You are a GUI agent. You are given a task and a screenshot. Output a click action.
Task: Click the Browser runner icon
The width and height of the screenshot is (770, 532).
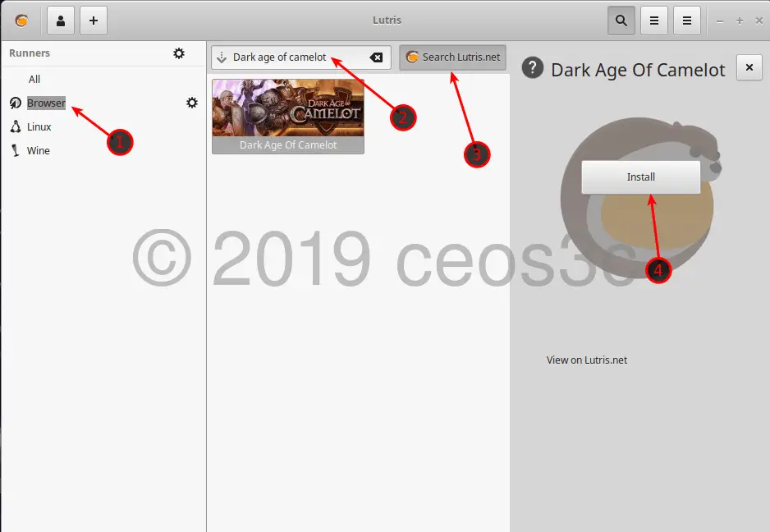(16, 103)
